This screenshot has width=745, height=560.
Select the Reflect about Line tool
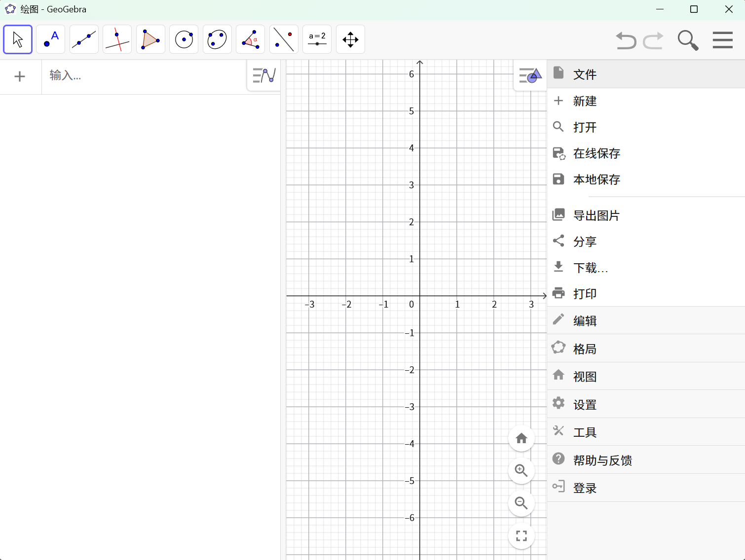pos(284,39)
